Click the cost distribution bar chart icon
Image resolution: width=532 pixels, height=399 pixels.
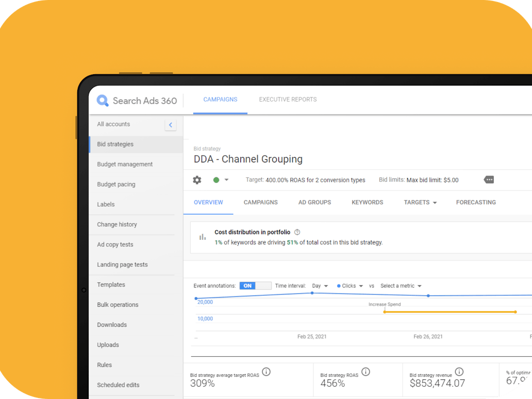[203, 237]
